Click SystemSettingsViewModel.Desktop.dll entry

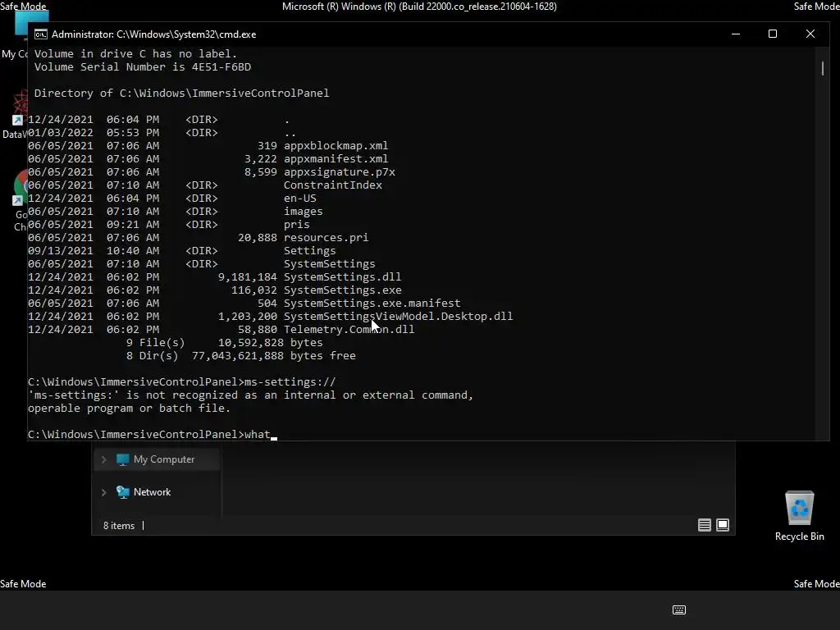[x=398, y=316]
